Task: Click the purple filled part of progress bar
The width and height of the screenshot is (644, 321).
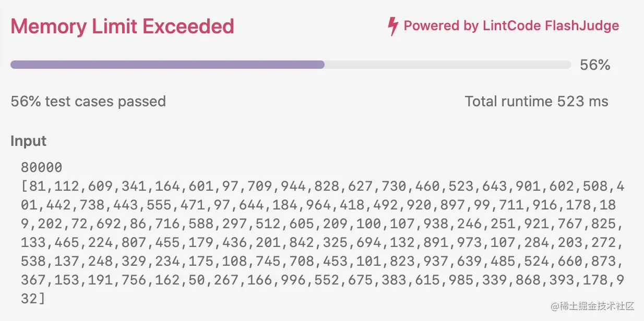Action: tap(168, 65)
